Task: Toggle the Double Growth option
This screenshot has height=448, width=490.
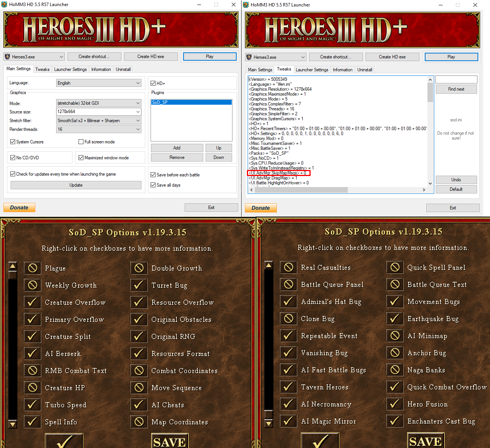Action: pos(139,268)
